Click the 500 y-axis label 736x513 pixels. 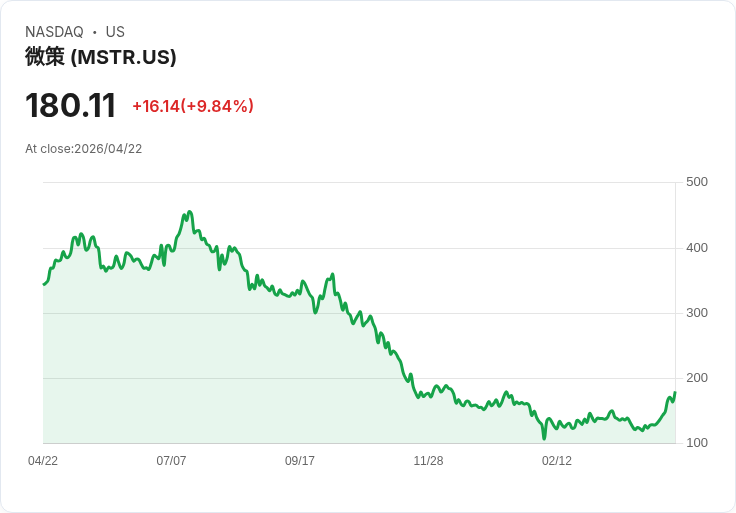[697, 182]
